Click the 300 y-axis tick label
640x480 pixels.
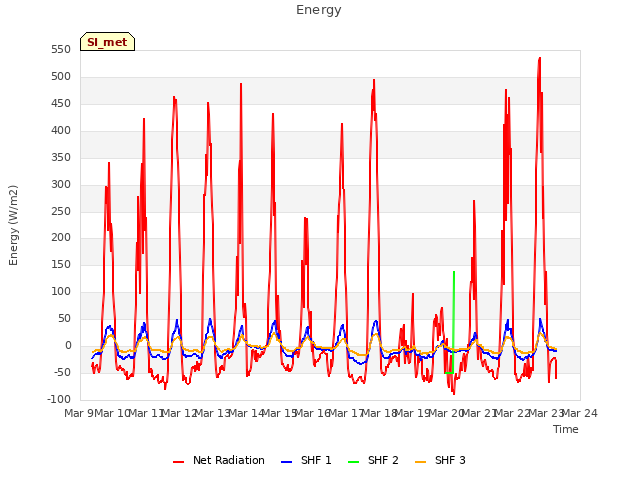click(61, 184)
